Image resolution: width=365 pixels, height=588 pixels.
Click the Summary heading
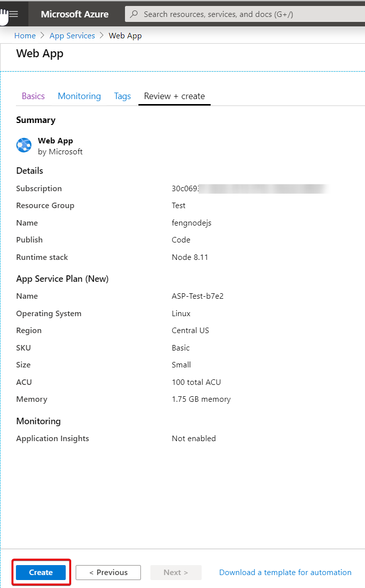(x=36, y=120)
